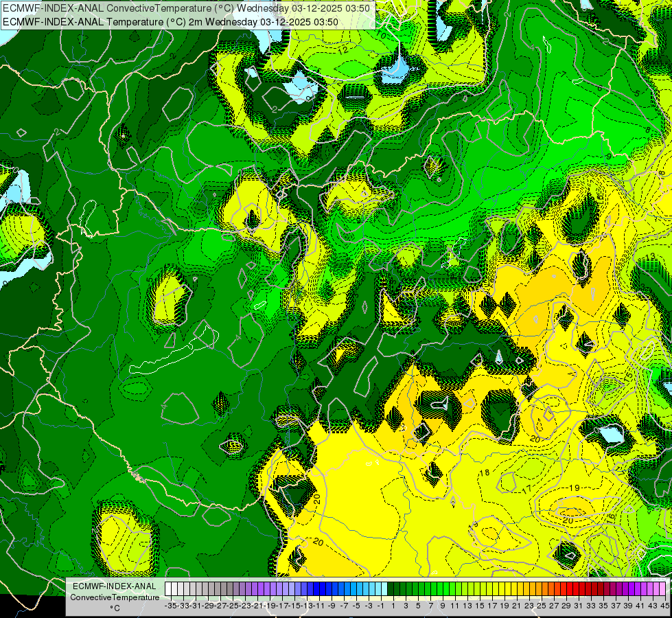Click the -33 legend tick label

[x=183, y=606]
